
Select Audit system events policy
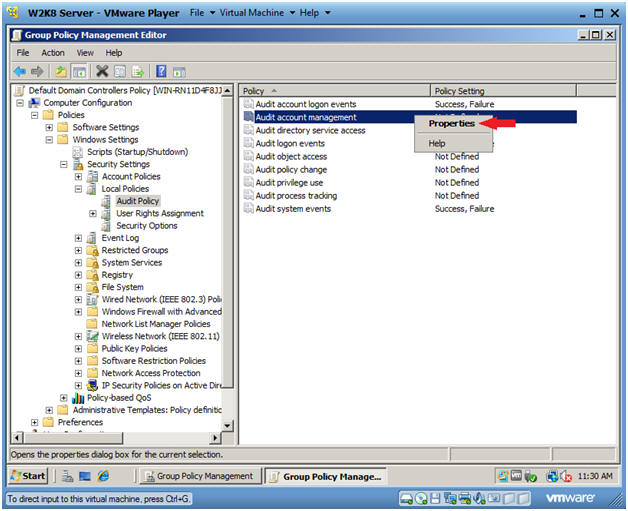tap(293, 209)
